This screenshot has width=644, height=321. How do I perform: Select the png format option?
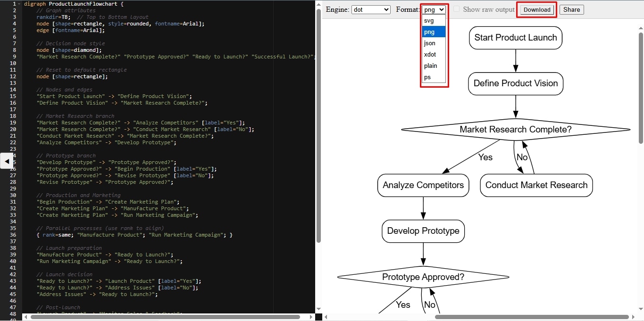pyautogui.click(x=434, y=32)
